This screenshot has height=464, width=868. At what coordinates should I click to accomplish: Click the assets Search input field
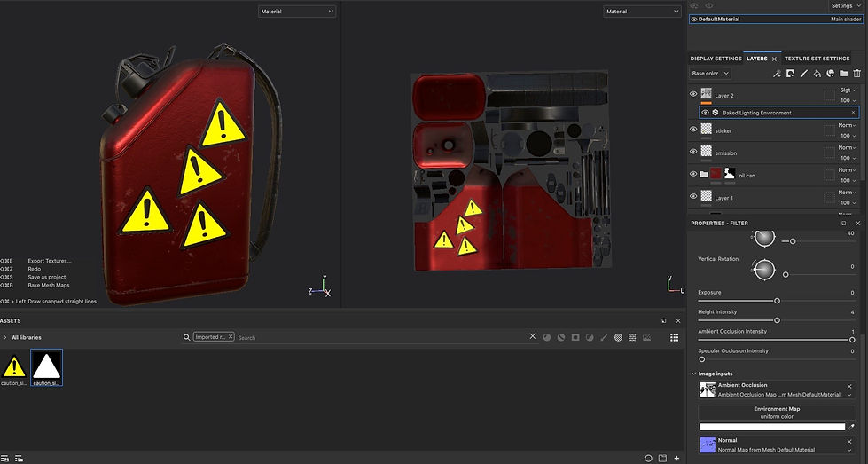pos(382,337)
